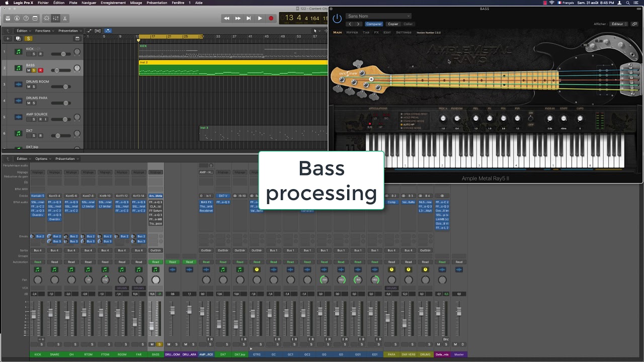The image size is (644, 362).
Task: Click the Coller button in plugin header
Action: point(408,24)
